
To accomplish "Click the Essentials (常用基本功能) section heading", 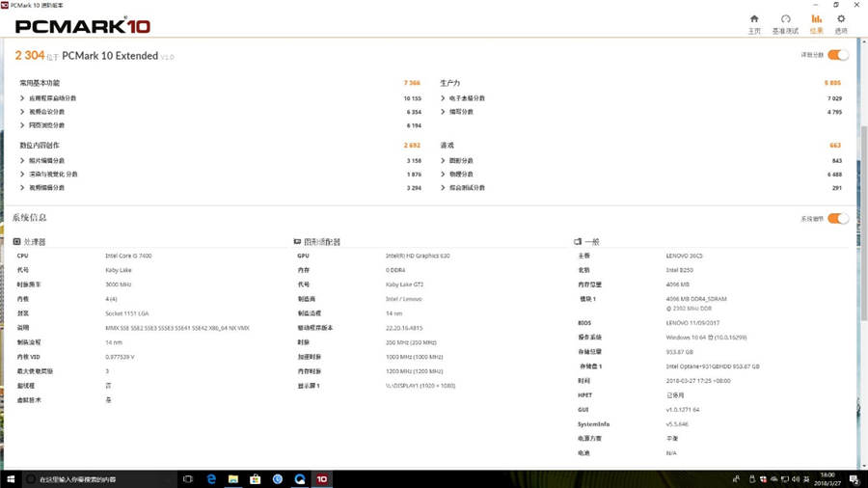I will coord(40,84).
